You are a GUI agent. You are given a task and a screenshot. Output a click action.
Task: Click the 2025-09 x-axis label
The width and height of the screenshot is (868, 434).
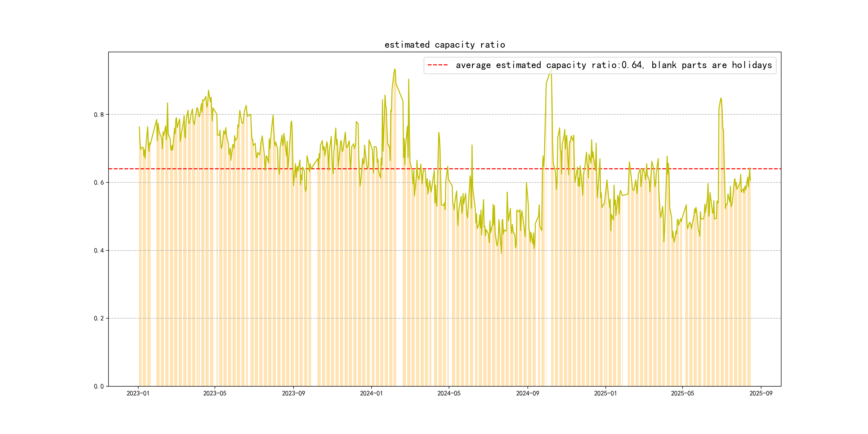(x=761, y=393)
